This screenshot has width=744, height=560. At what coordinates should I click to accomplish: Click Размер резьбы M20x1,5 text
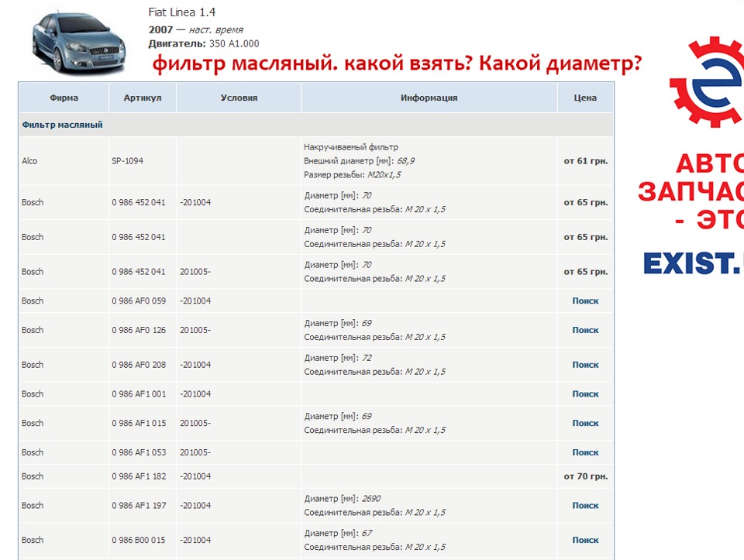352,174
